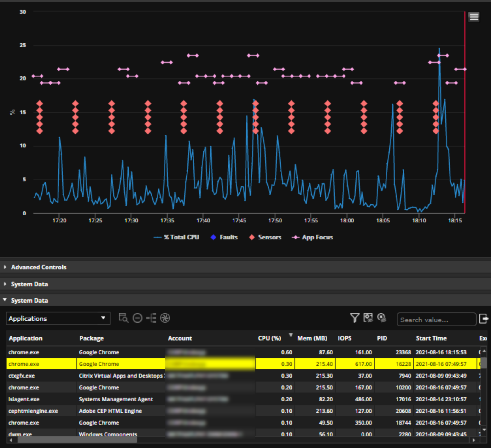
Task: Collapse the open System Data section
Action: pyautogui.click(x=29, y=300)
